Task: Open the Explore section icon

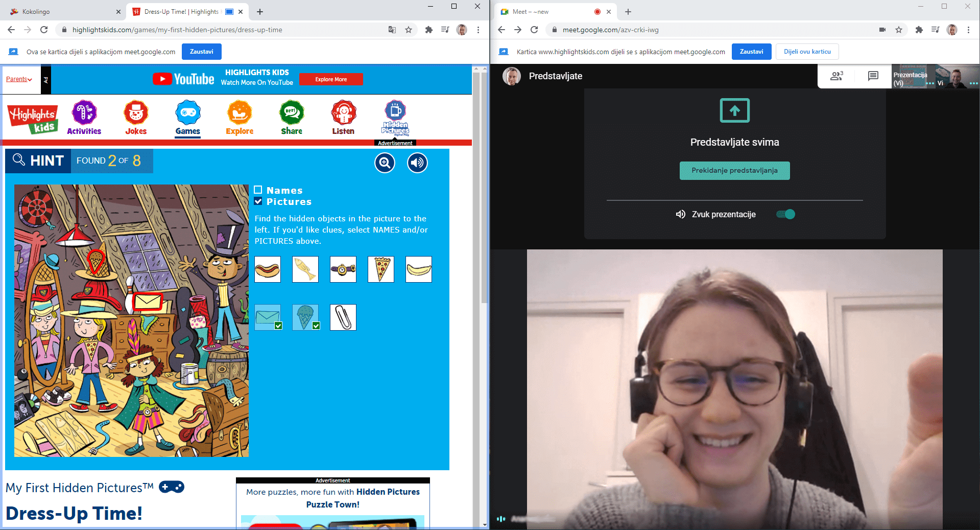Action: pos(240,118)
